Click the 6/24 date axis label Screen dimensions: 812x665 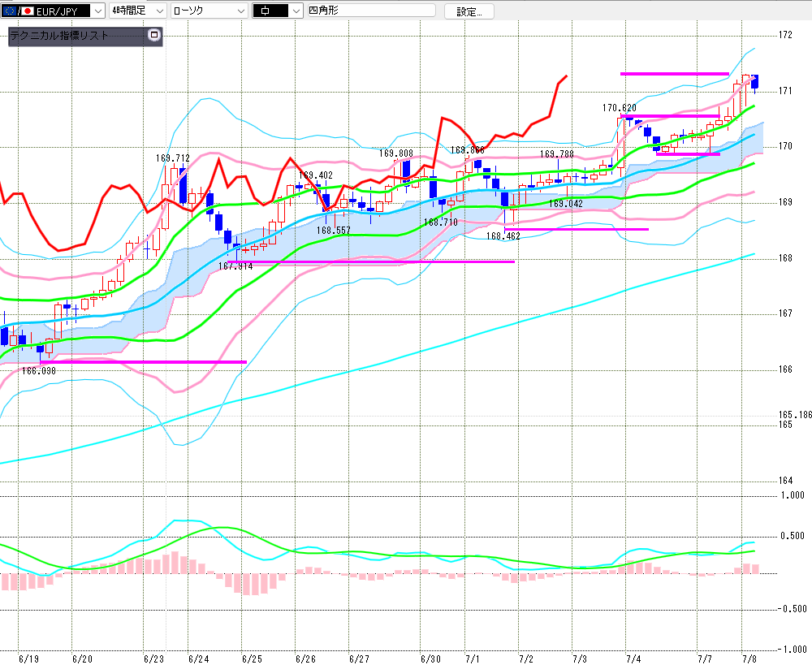(199, 659)
